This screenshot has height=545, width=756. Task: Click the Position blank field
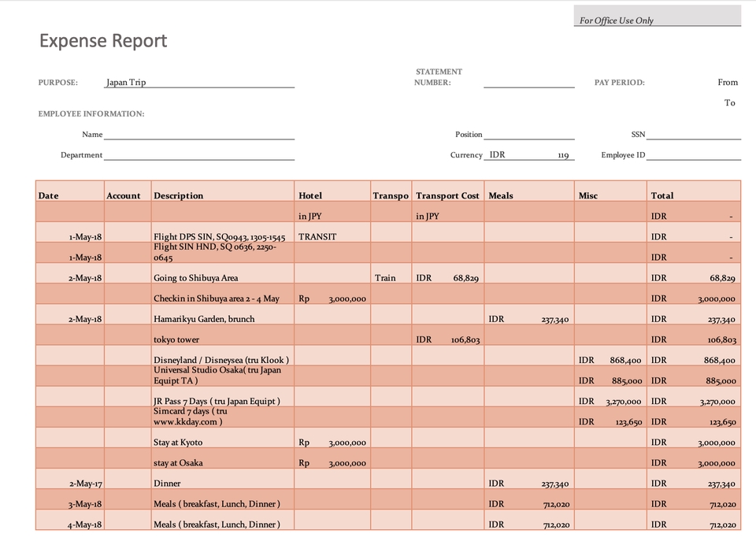point(529,134)
